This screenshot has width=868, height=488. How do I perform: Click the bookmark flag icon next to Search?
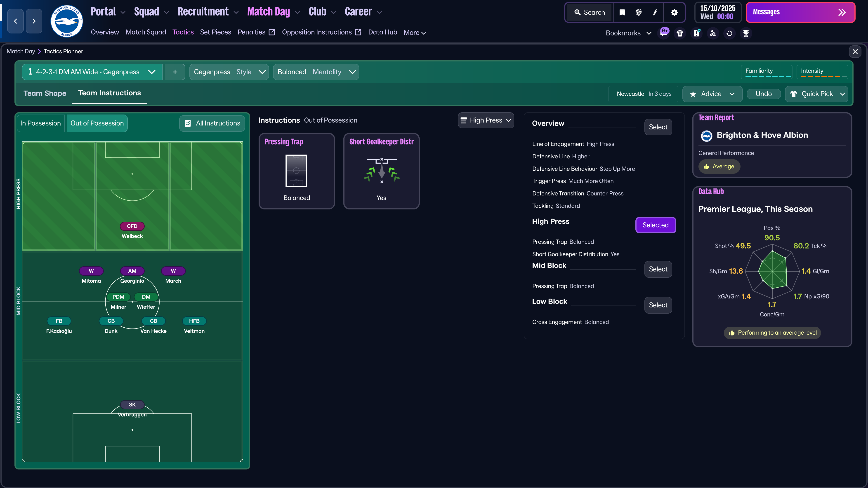click(622, 12)
